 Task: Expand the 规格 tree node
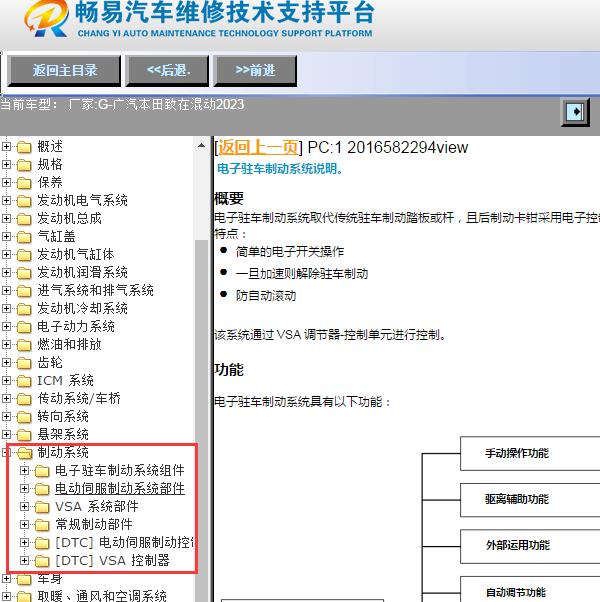coord(6,164)
